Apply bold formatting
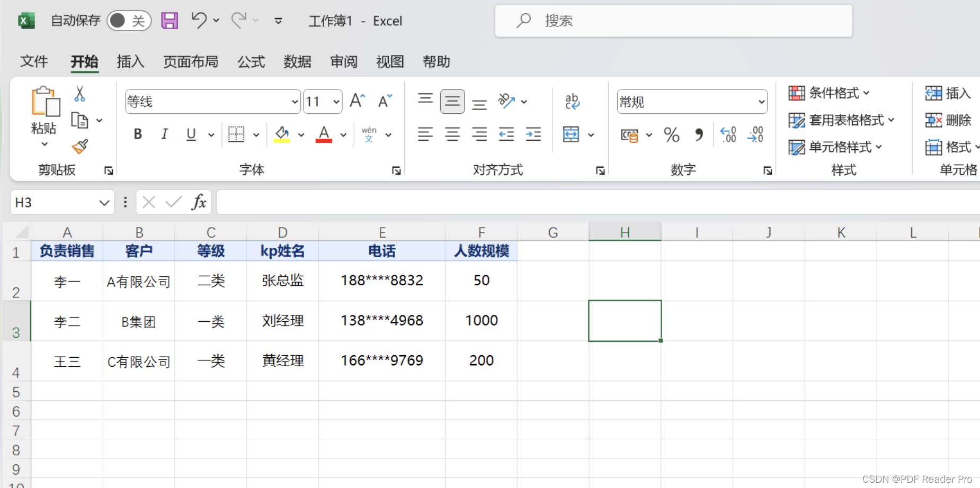The image size is (980, 488). tap(137, 134)
